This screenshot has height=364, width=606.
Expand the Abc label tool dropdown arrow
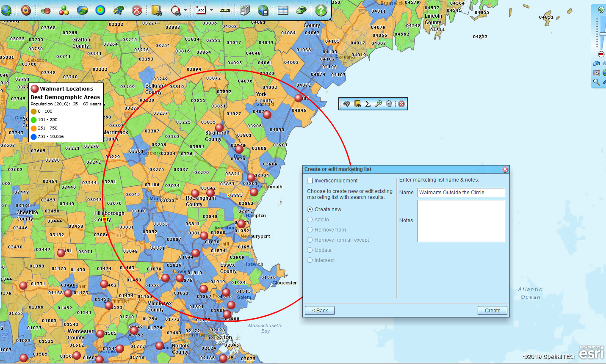(211, 10)
